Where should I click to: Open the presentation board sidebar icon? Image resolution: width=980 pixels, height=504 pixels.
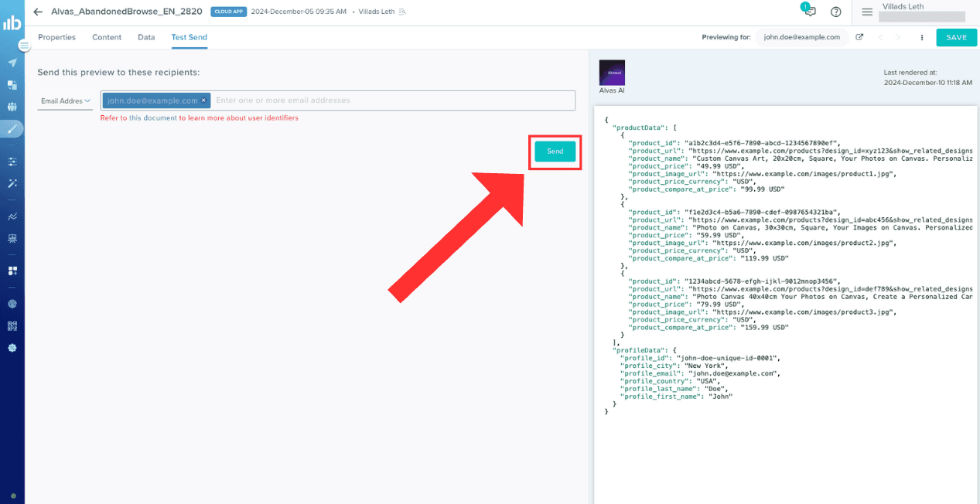12,238
